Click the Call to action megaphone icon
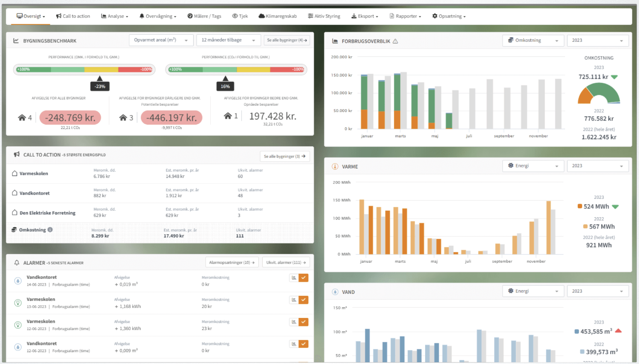 pyautogui.click(x=16, y=154)
